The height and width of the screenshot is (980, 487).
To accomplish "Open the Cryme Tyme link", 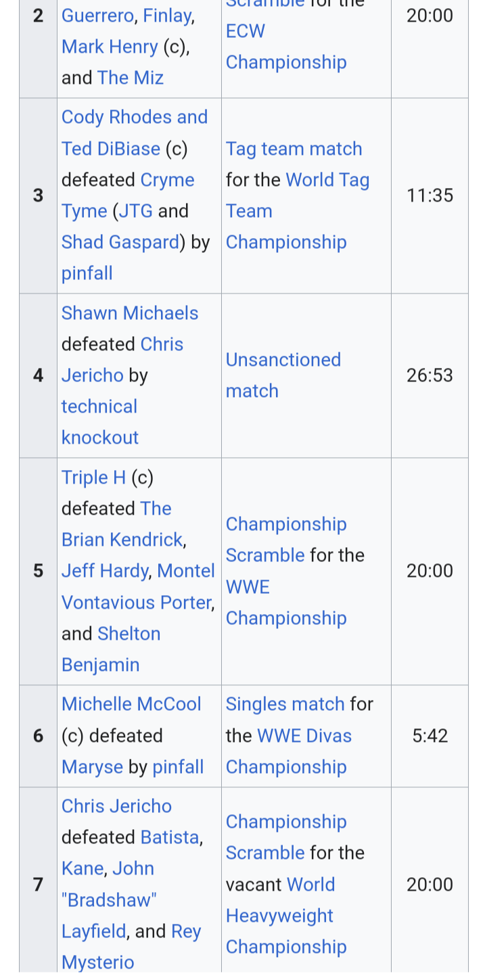I will pyautogui.click(x=128, y=195).
